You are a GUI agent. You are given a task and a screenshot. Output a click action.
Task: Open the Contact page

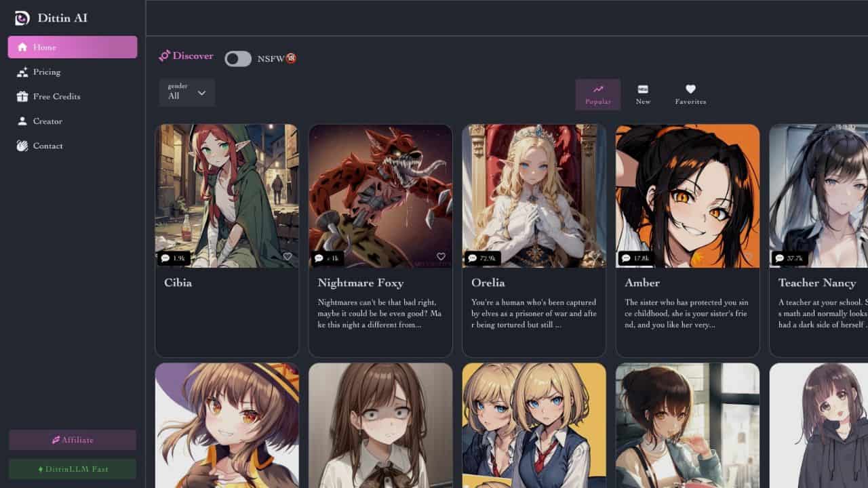(73, 146)
